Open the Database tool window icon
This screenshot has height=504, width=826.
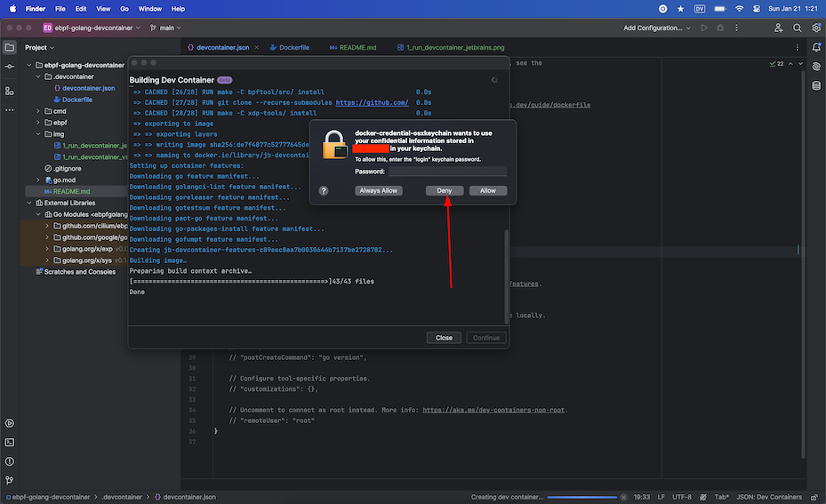816,85
